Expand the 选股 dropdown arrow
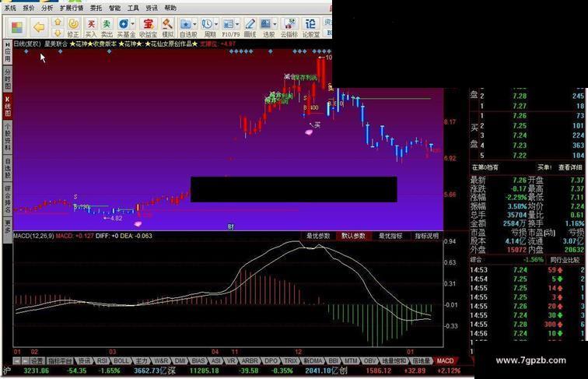 275,24
